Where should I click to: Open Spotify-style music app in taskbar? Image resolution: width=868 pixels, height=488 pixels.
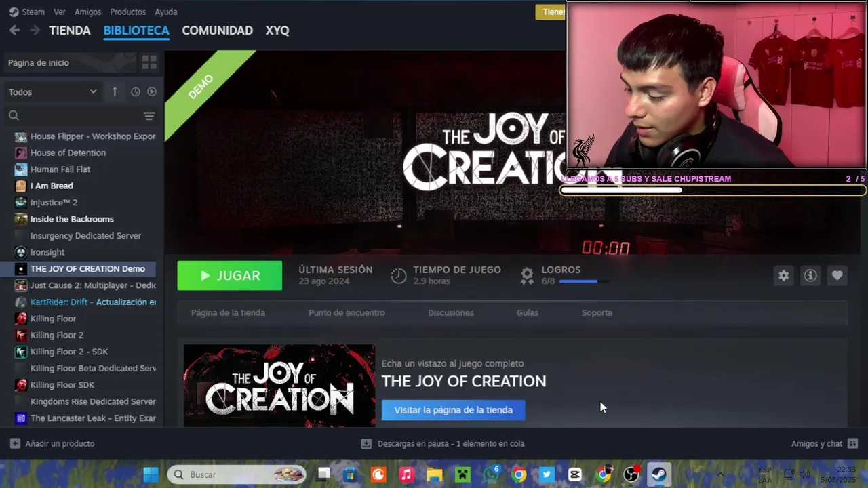coord(406,474)
